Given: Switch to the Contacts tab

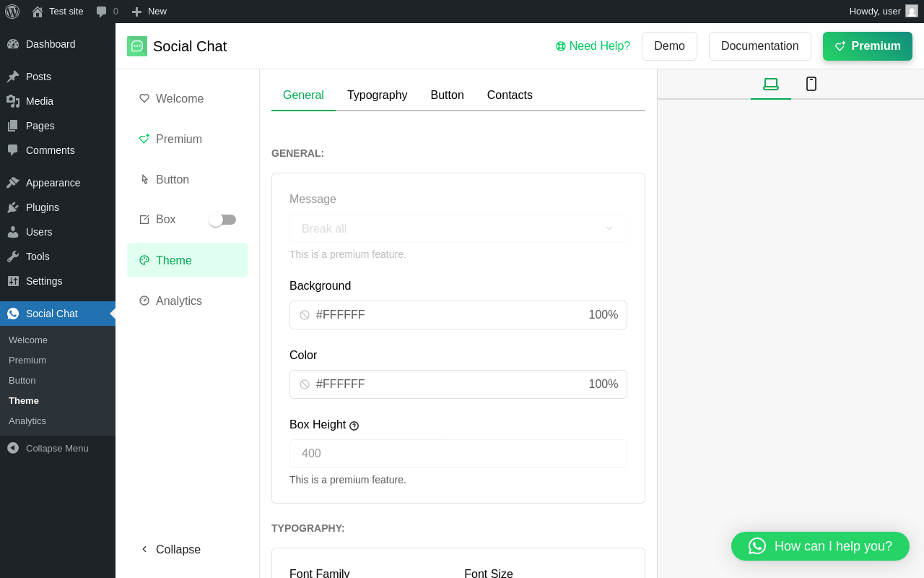Looking at the screenshot, I should pos(510,95).
